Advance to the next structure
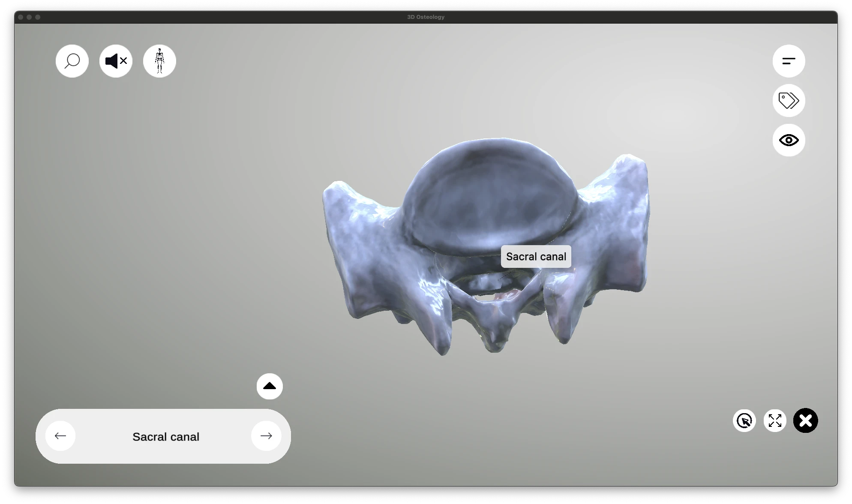This screenshot has width=852, height=504. pyautogui.click(x=266, y=435)
